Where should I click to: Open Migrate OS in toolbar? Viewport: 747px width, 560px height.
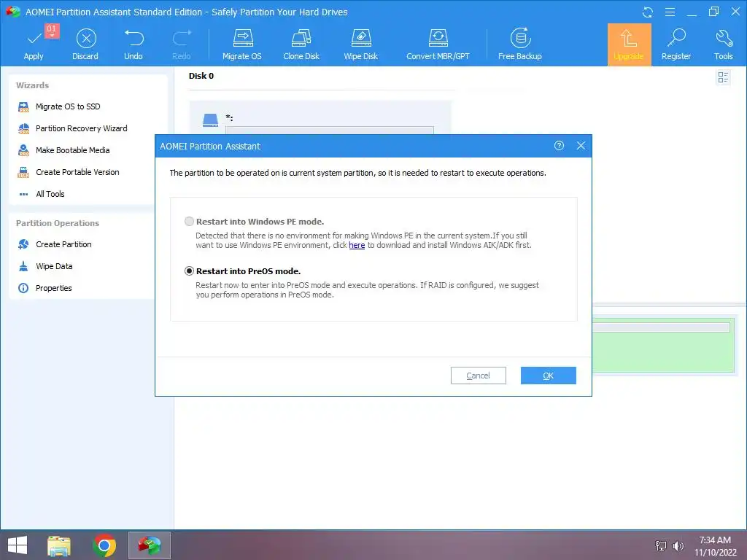pyautogui.click(x=242, y=45)
